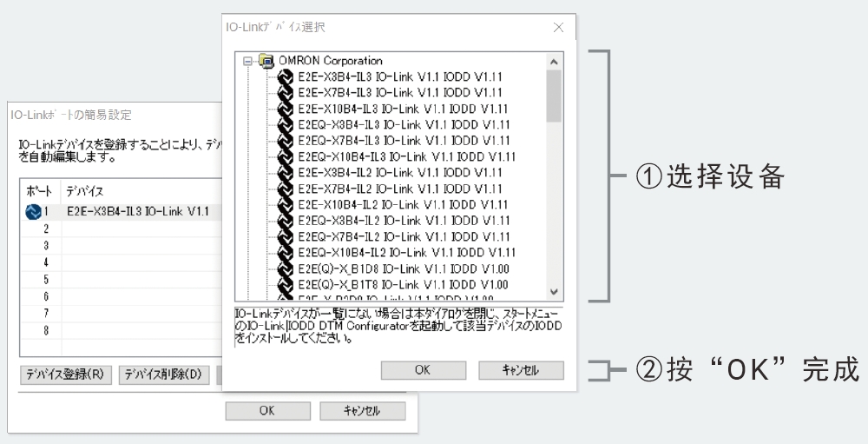Select E2E-X7B4-IL2 IO-Link V1.1 entry
868x444 pixels.
coord(400,189)
